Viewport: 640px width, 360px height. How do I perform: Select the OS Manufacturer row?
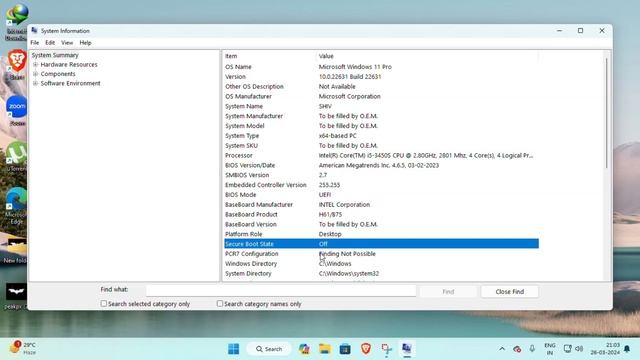(381, 96)
